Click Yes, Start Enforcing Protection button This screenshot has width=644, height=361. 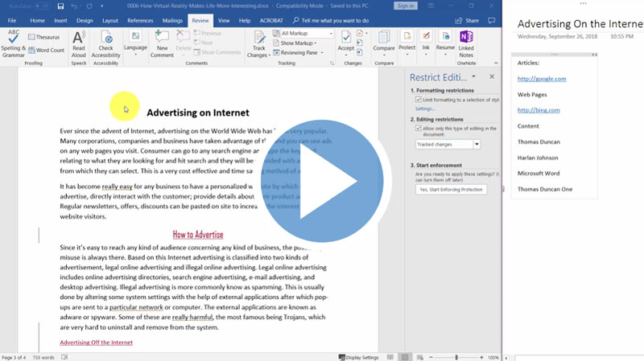[451, 189]
